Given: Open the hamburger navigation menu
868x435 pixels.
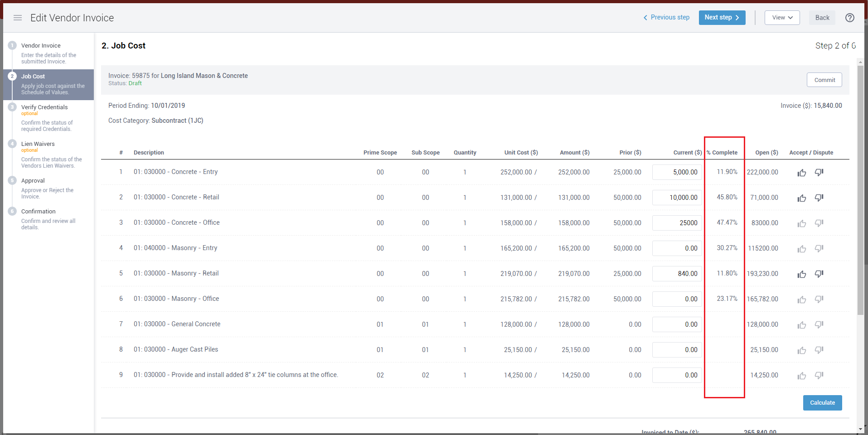Looking at the screenshot, I should click(x=18, y=18).
